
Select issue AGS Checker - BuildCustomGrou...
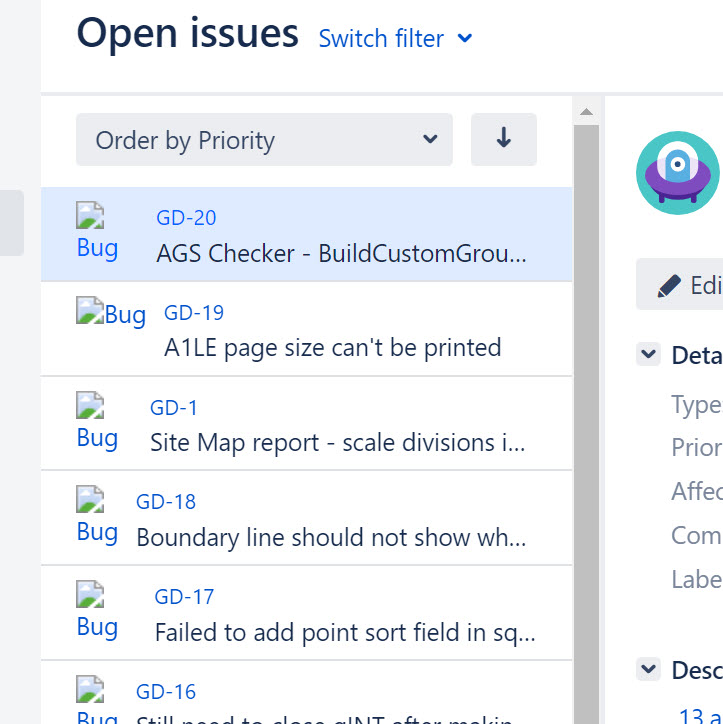341,253
